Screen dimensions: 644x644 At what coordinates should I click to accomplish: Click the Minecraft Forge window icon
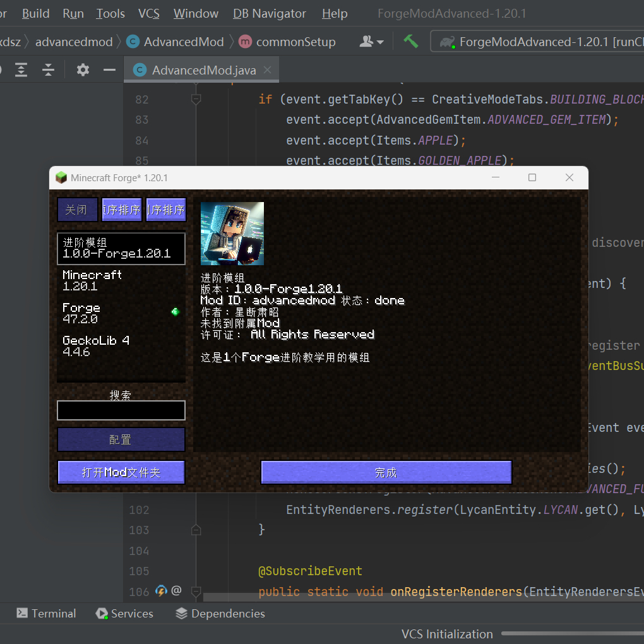pos(61,178)
